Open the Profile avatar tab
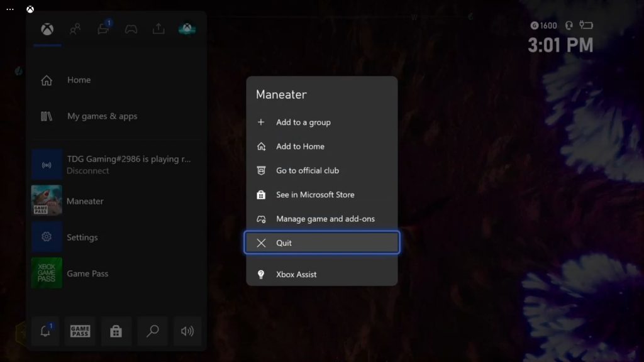 (187, 28)
